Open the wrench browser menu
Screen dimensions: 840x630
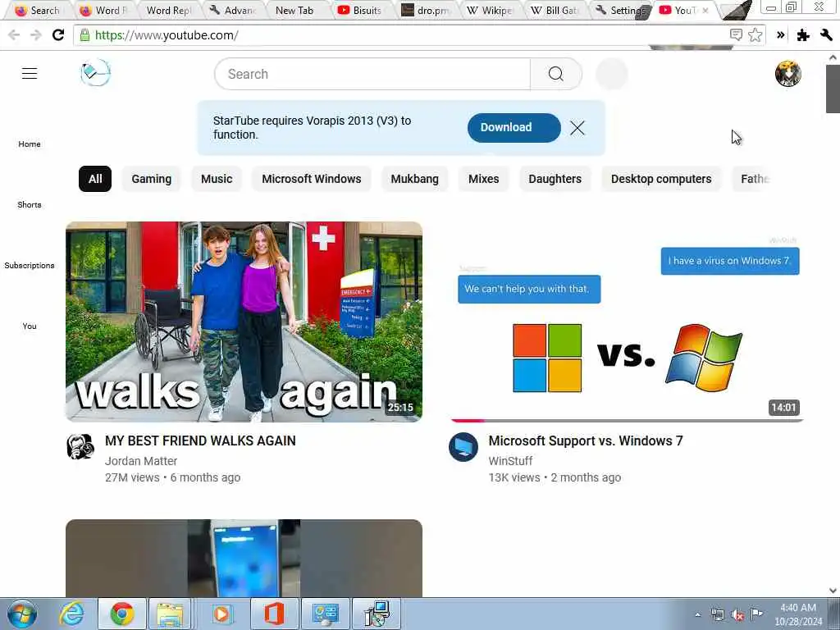pos(825,35)
